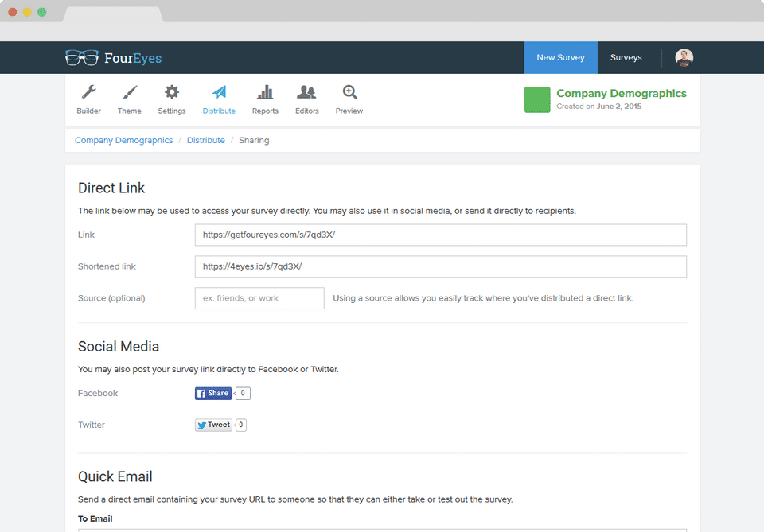The image size is (764, 532).
Task: Click the browser window's green maximize dot
Action: click(x=42, y=12)
